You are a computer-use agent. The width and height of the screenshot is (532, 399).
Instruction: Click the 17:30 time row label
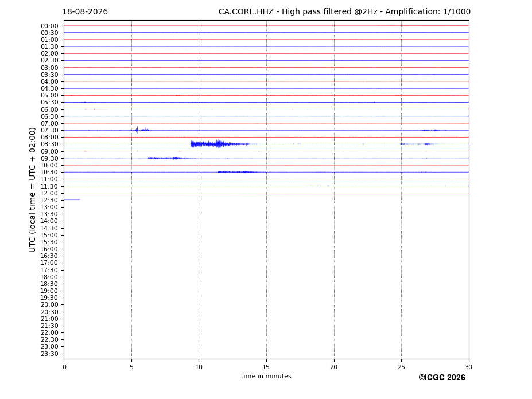point(49,270)
